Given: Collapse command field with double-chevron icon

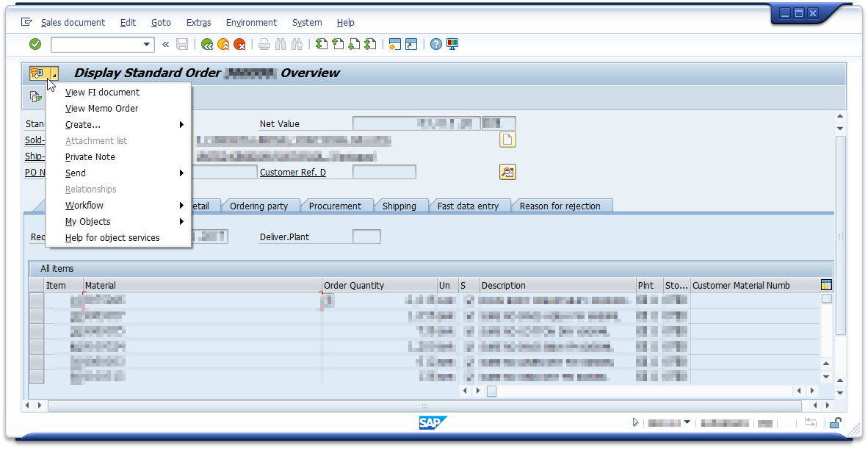Looking at the screenshot, I should pyautogui.click(x=165, y=44).
